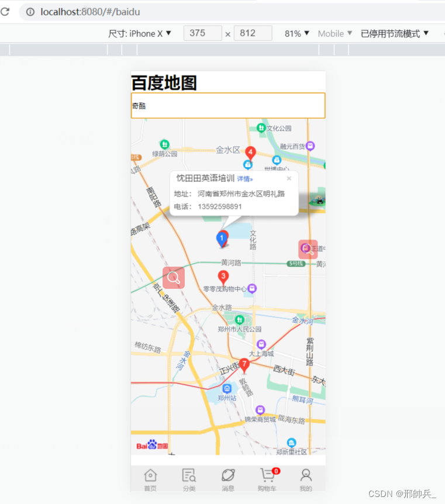Click the 零零茂购物中心 shopping icon
The height and width of the screenshot is (504, 445).
[x=253, y=288]
